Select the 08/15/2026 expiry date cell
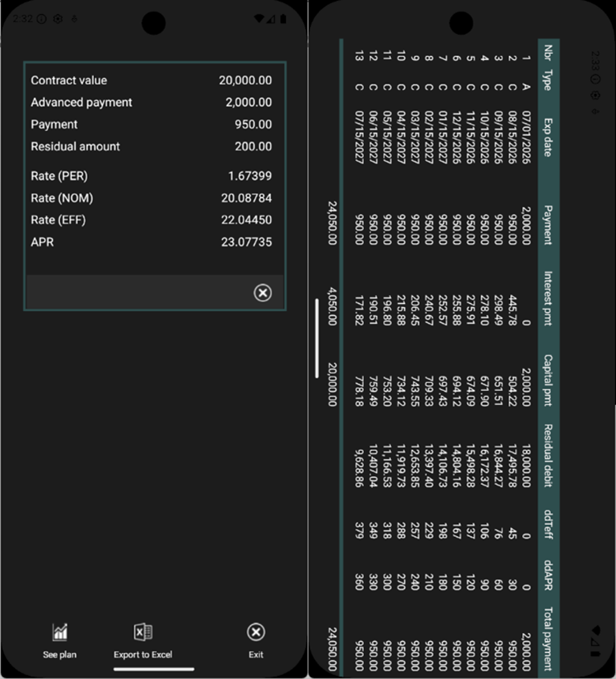616x679 pixels. tap(513, 137)
